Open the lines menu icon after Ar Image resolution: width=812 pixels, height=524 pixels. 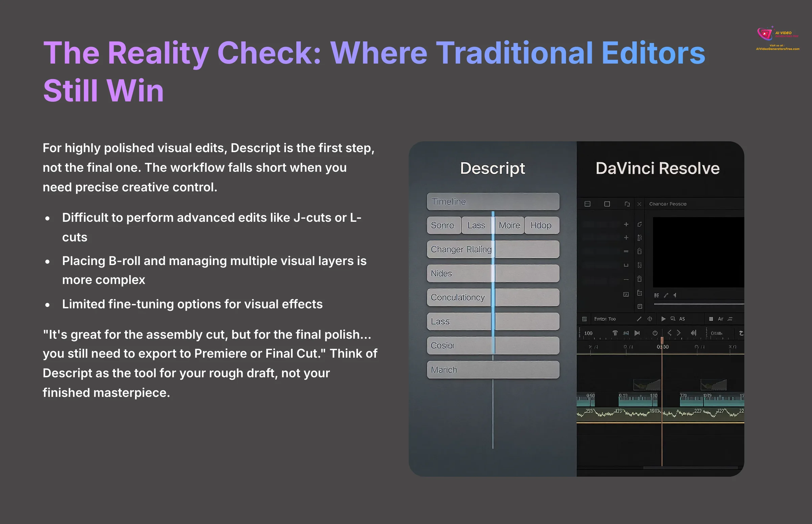730,319
